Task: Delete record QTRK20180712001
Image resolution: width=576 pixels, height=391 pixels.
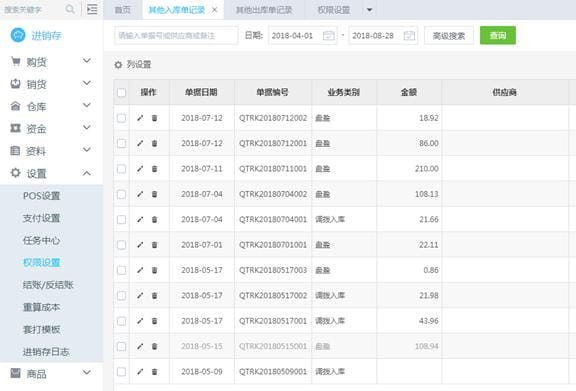Action: click(155, 143)
